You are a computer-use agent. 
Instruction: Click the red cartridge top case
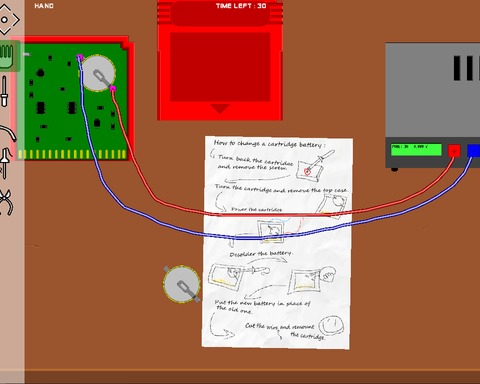coord(220,60)
